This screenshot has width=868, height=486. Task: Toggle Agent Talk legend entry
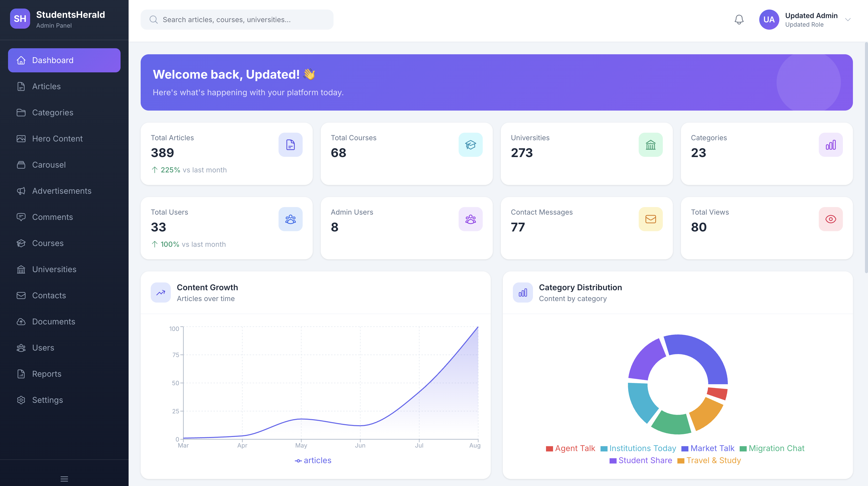570,448
